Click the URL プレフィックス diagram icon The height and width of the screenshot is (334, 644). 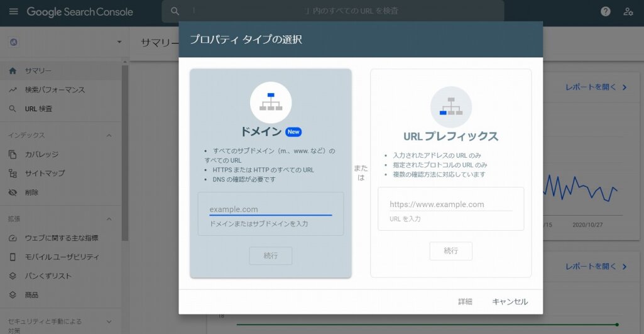pyautogui.click(x=450, y=106)
